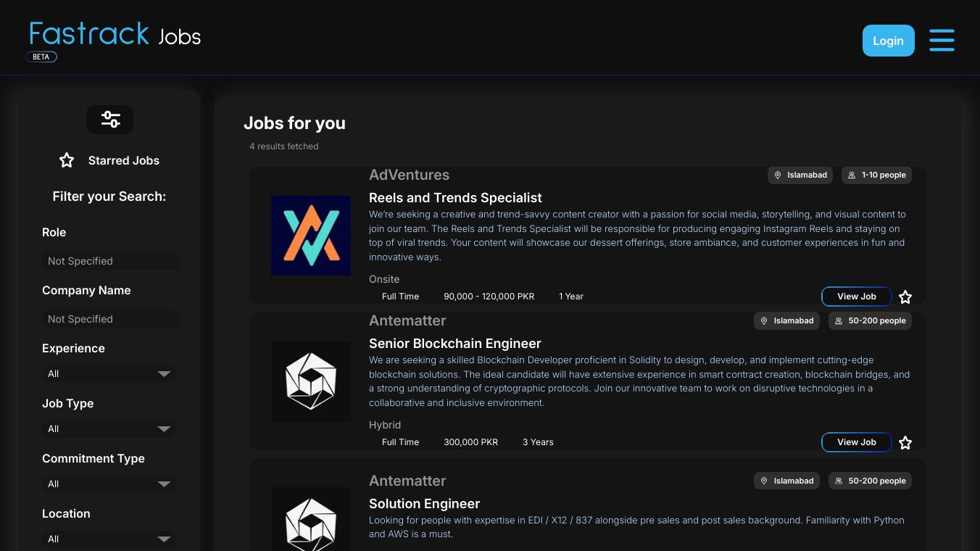Star the Reels and Trends Specialist job
This screenshot has width=980, height=551.
905,297
